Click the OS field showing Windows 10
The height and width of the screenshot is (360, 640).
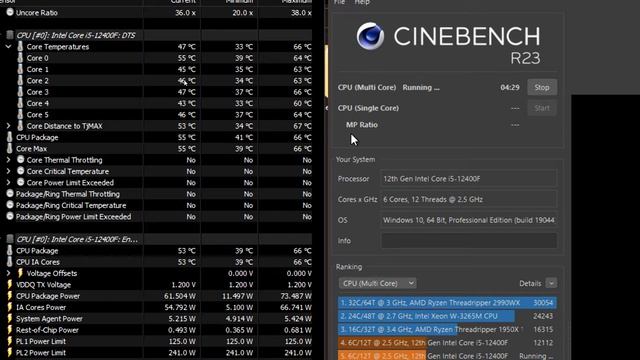coord(469,220)
